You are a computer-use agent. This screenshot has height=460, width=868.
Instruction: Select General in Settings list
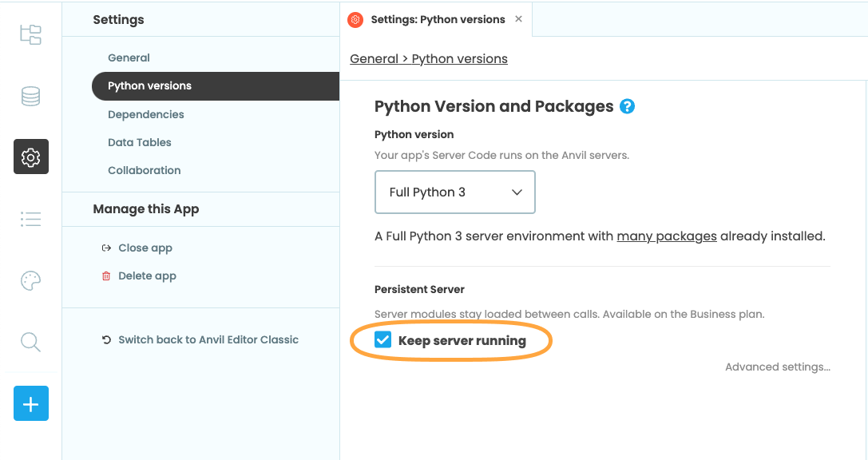(x=129, y=57)
